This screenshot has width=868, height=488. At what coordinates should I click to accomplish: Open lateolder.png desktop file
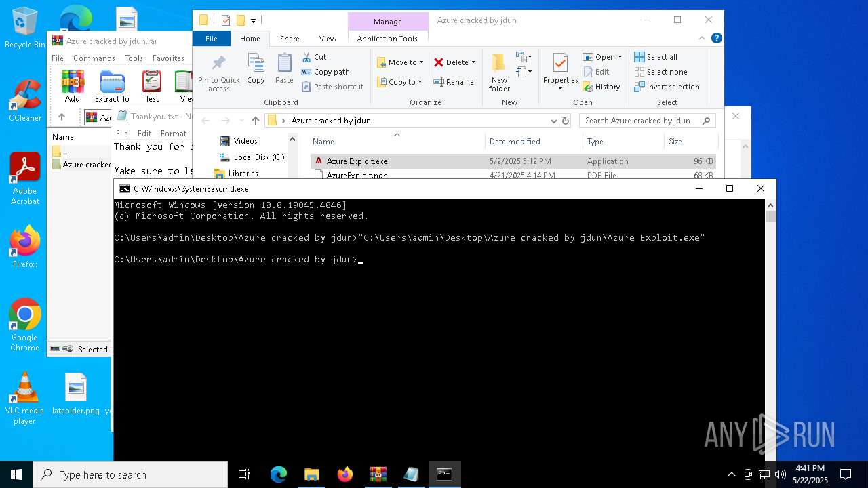(x=76, y=394)
